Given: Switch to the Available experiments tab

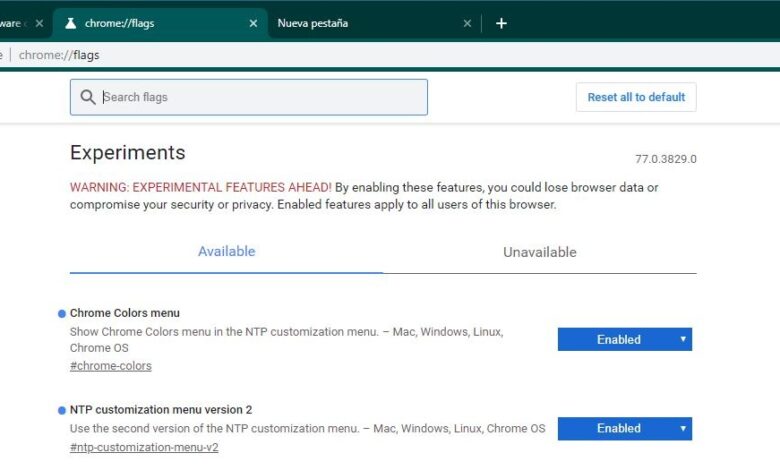Looking at the screenshot, I should [x=226, y=252].
